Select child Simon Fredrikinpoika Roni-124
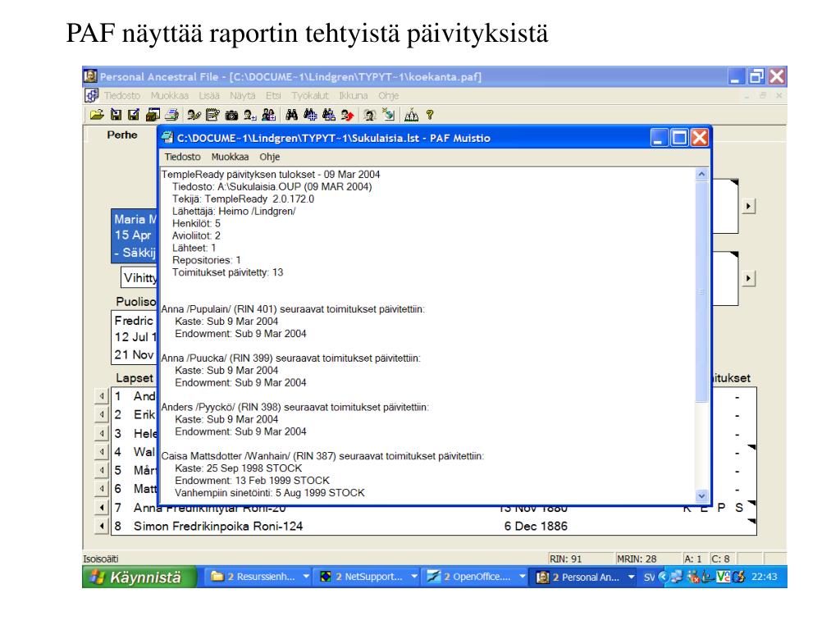The image size is (840, 630). point(218,526)
